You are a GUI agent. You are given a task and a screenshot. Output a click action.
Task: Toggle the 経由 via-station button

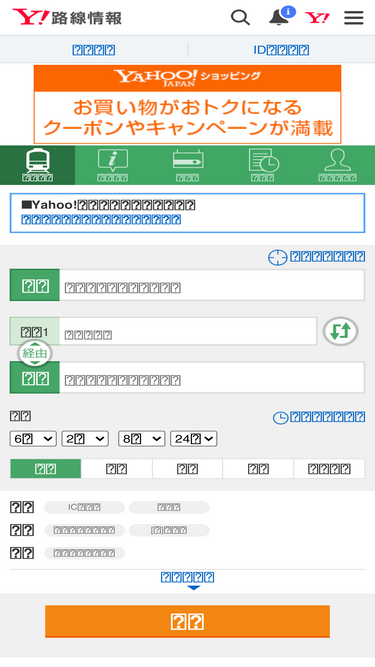[34, 353]
